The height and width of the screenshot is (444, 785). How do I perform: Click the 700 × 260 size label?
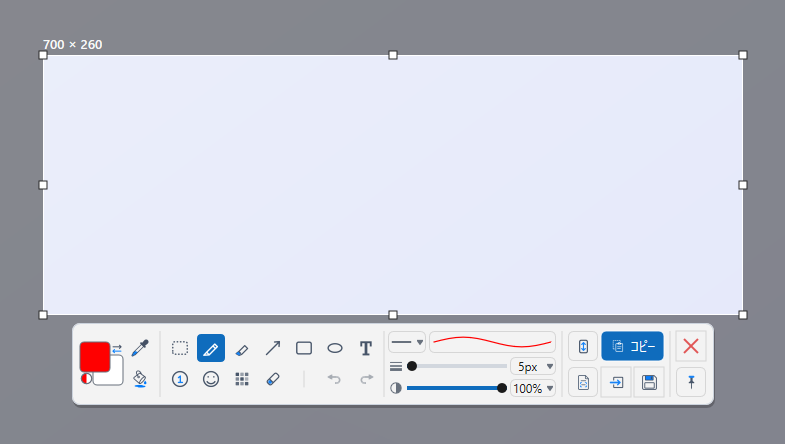point(73,45)
